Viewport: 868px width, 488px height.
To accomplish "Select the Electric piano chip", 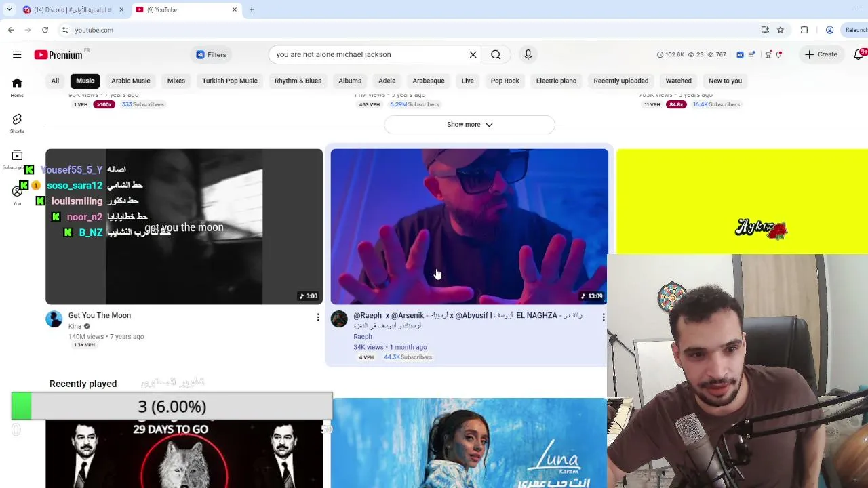I will point(556,81).
